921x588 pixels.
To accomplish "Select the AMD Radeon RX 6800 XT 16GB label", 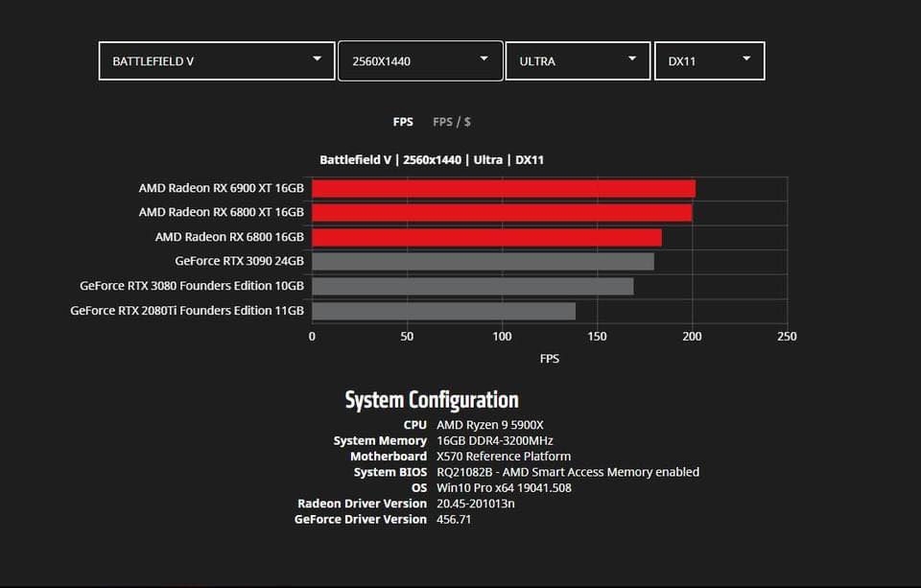I will (222, 212).
